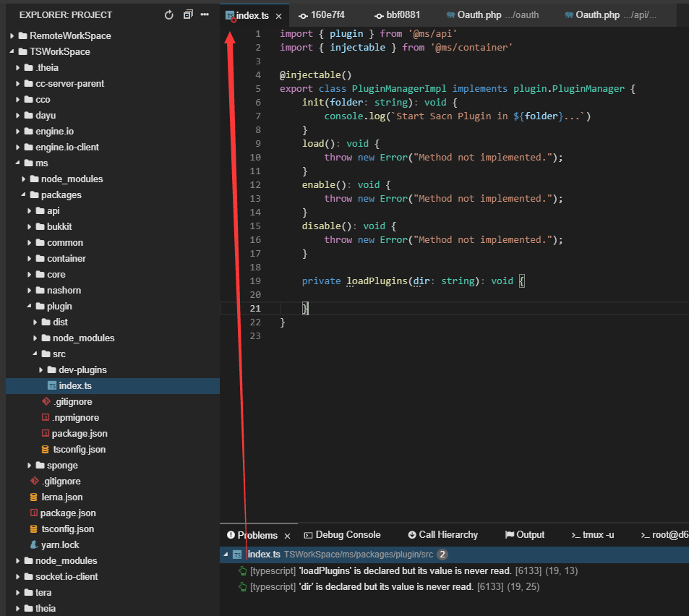Click the npm icon of .npmignore

(46, 417)
